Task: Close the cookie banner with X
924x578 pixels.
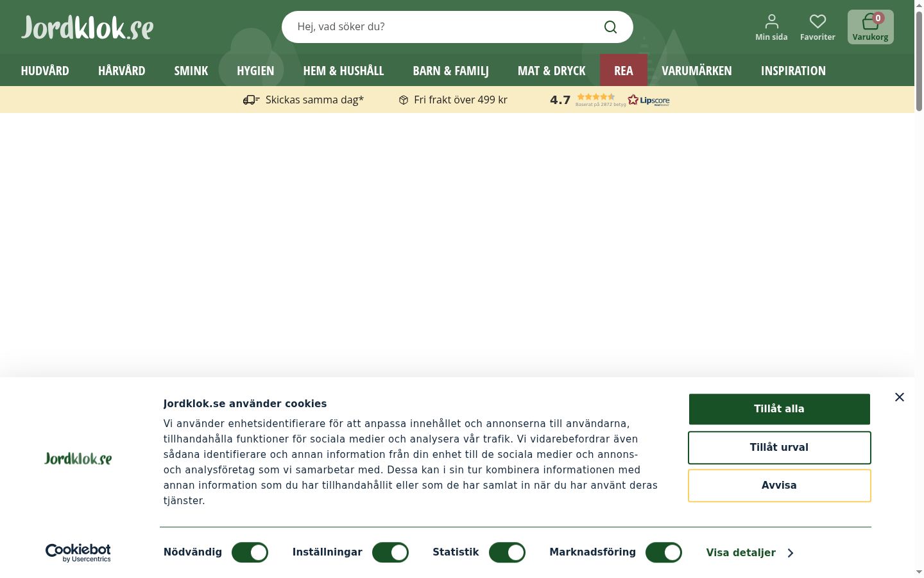Action: click(x=900, y=397)
